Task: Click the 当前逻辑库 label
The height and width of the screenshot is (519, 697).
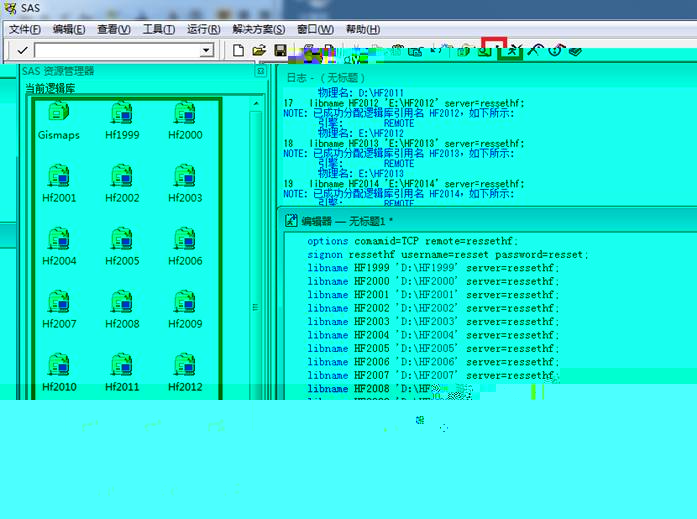Action: point(50,88)
